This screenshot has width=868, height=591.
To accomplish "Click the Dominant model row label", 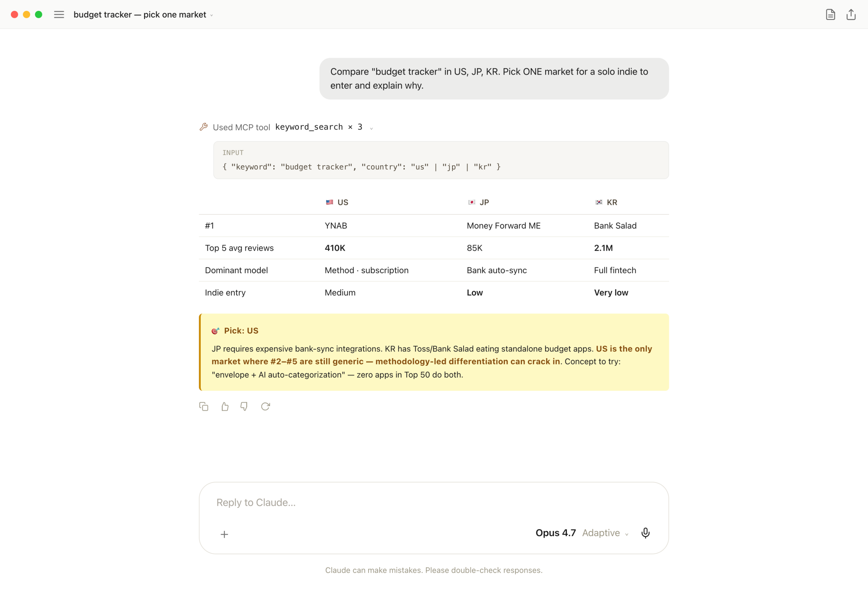I will click(x=236, y=270).
